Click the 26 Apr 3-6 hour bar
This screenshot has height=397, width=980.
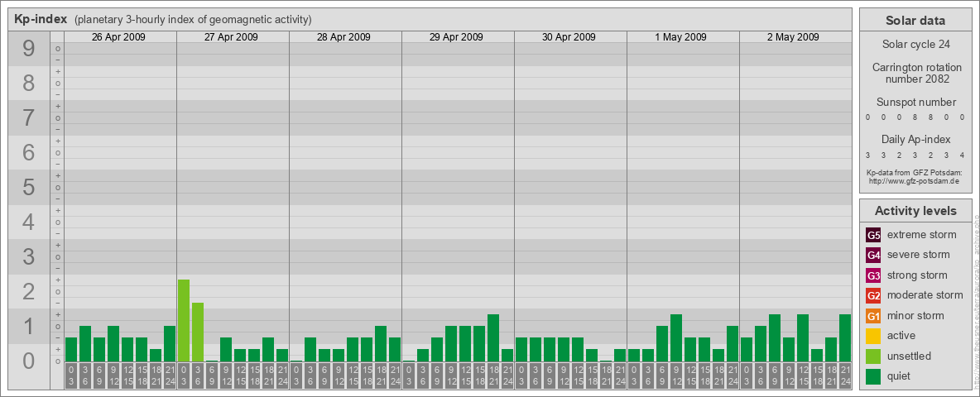(x=85, y=343)
